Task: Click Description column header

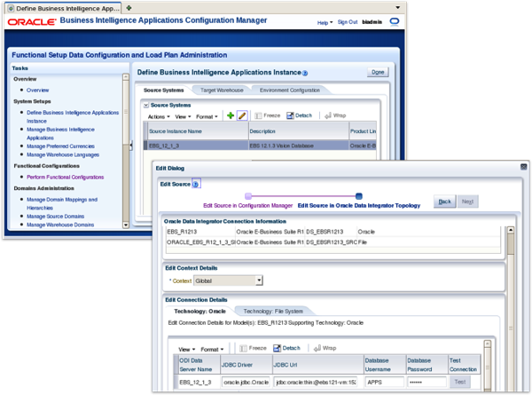Action: (x=299, y=131)
